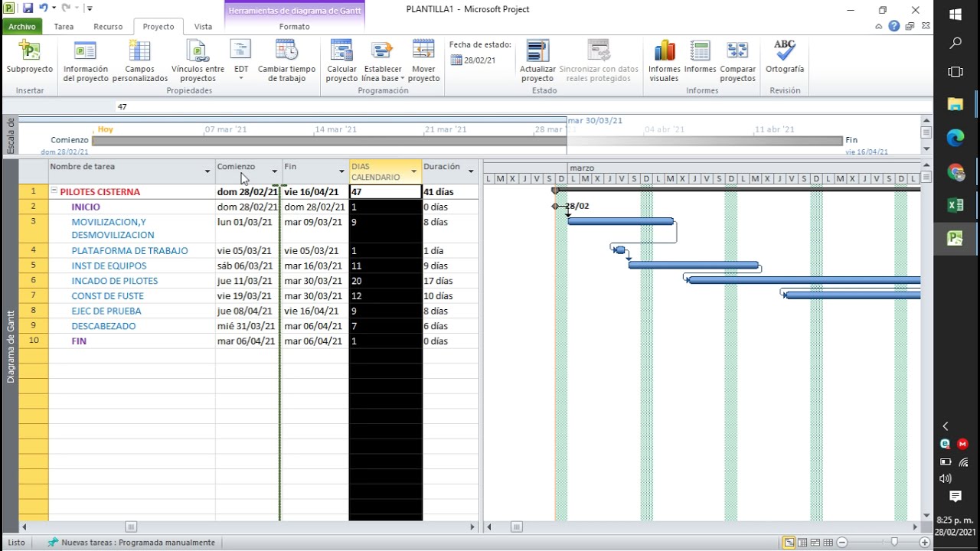Open File Explorer from the taskbar
This screenshot has width=980, height=551.
[955, 104]
